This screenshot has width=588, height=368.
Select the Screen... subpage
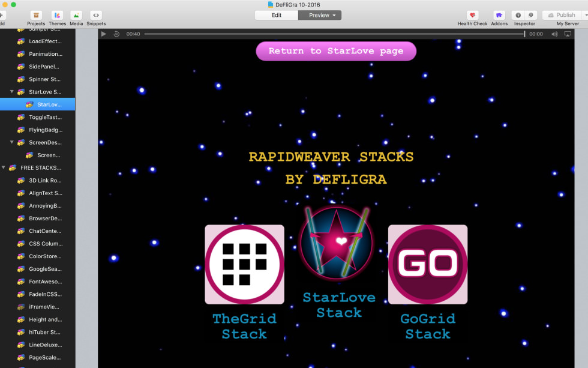tap(37, 155)
